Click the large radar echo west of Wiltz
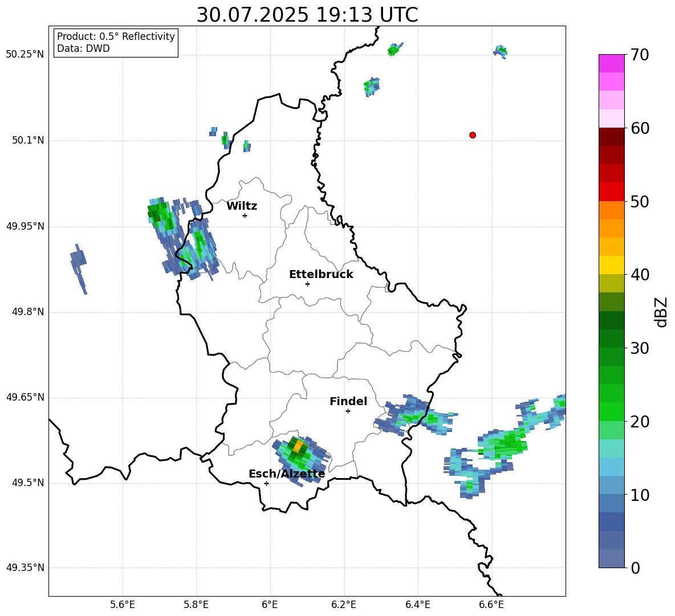Screen dimensions: 675x616 [183, 239]
